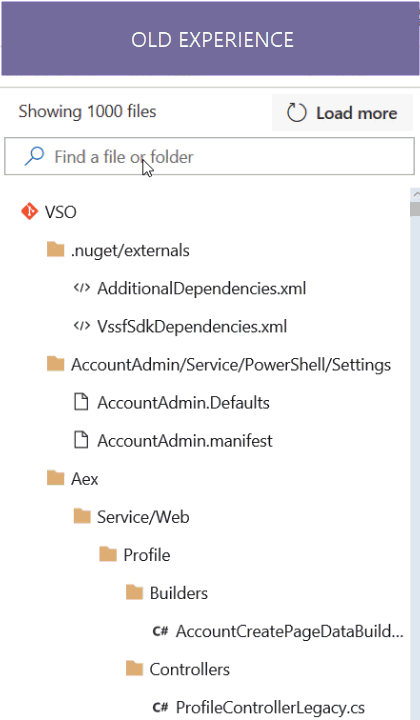
Task: Click the Showing 1000 files text
Action: (87, 112)
